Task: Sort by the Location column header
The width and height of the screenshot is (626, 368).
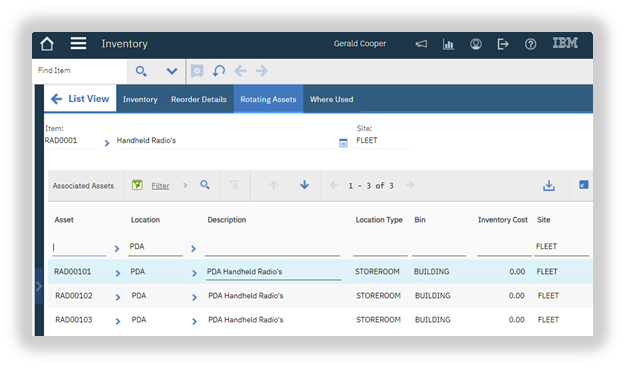Action: pos(145,220)
